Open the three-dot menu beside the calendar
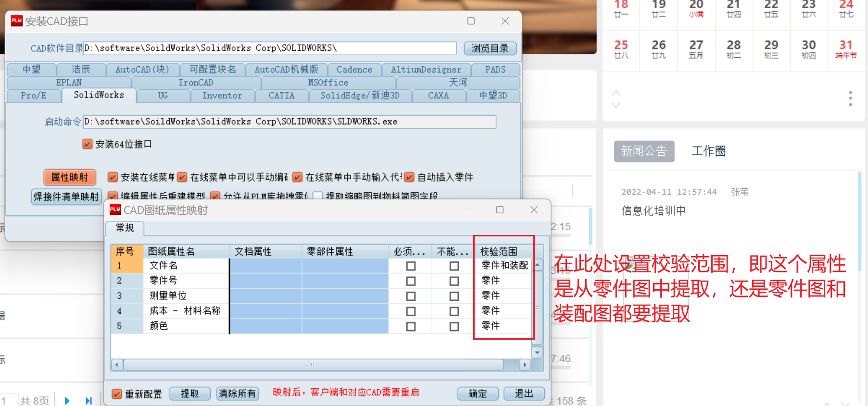 [850, 98]
